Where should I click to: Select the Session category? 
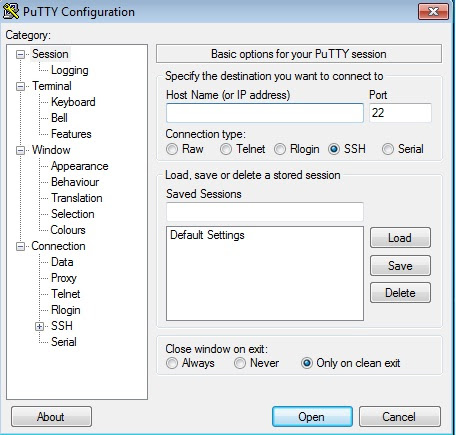[50, 54]
